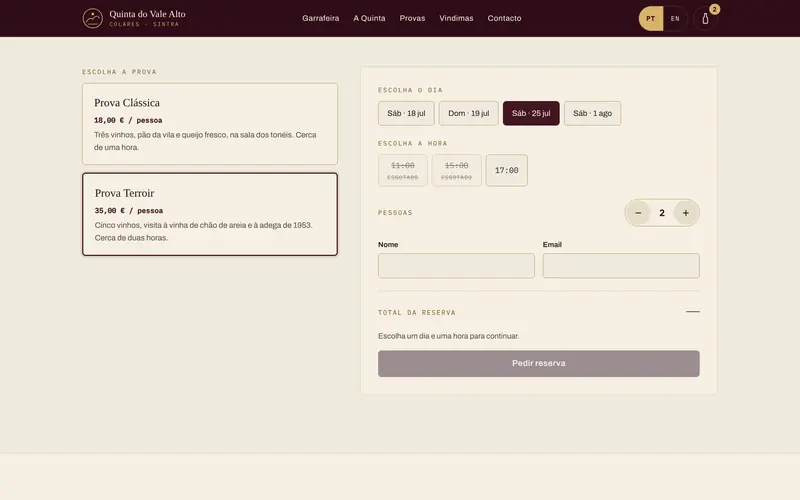Focus the Email input field
Image resolution: width=800 pixels, height=500 pixels.
pyautogui.click(x=621, y=266)
